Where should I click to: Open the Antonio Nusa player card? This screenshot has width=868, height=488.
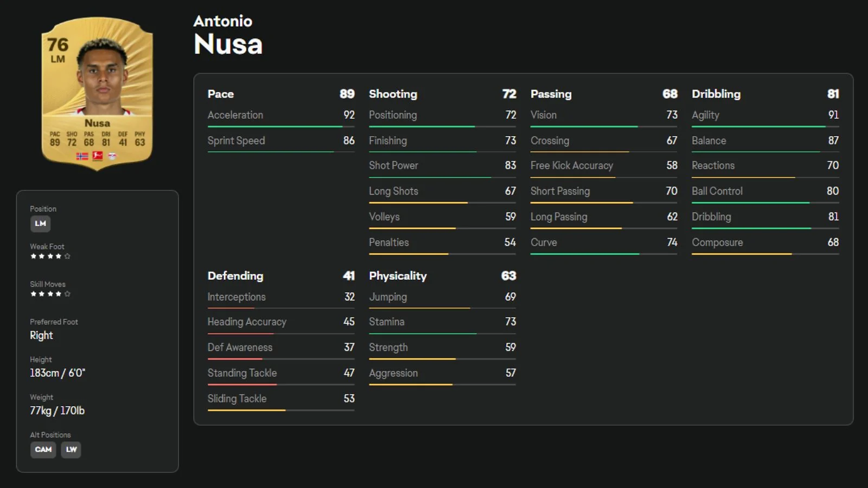point(97,93)
